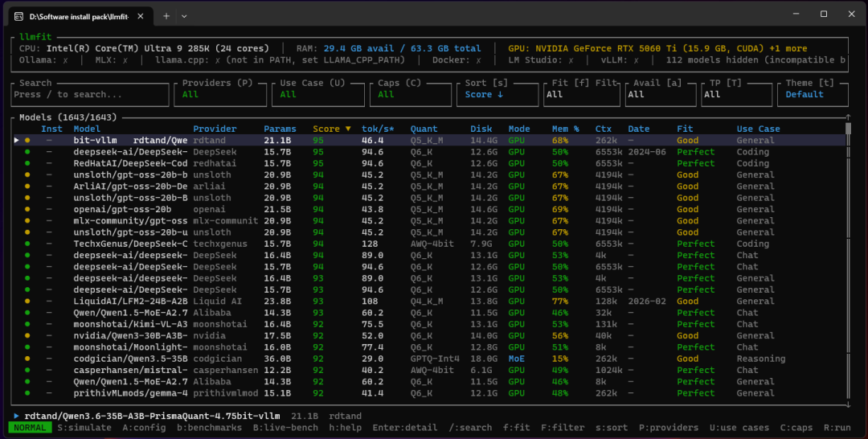Viewport: 868px width, 439px height.
Task: Click the Inst dash for codgician/Qwen3.5-35B row
Action: pyautogui.click(x=49, y=359)
